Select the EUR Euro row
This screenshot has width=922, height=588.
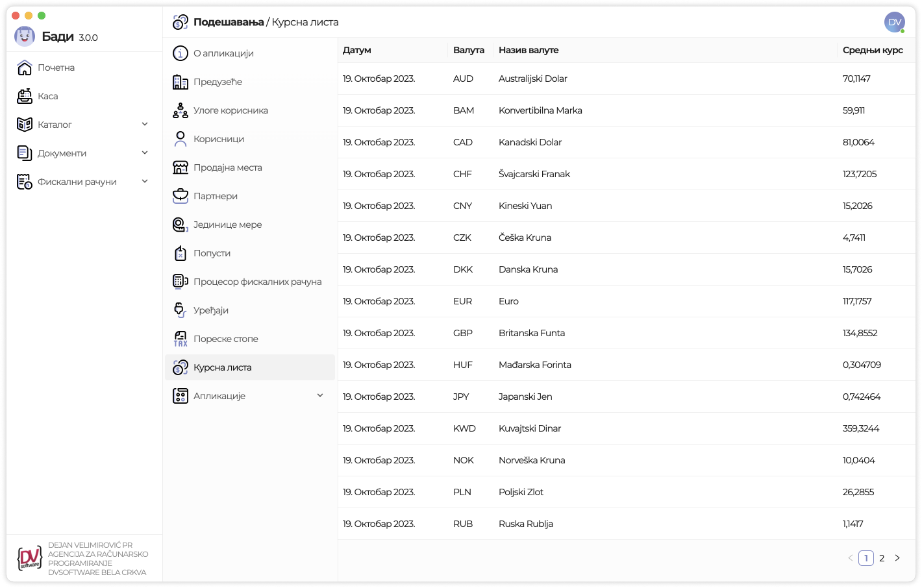point(627,301)
